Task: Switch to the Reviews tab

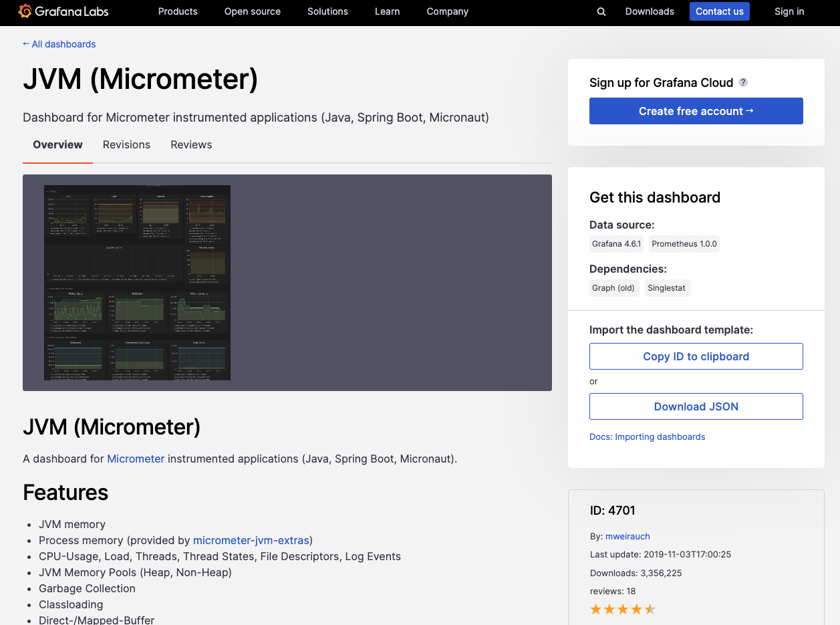Action: 191,144
